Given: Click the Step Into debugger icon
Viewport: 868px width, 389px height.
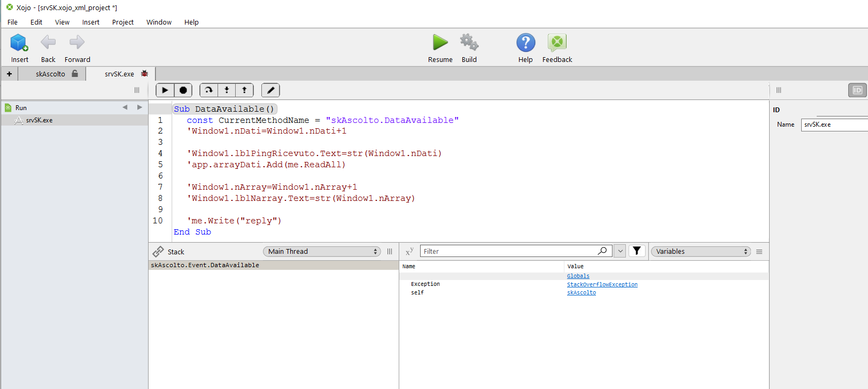Looking at the screenshot, I should [x=227, y=90].
